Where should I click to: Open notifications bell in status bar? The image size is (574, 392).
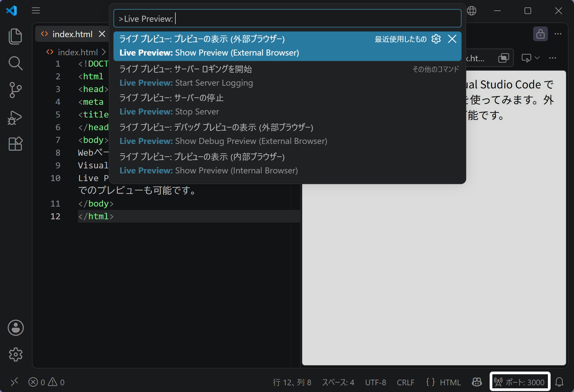click(559, 382)
